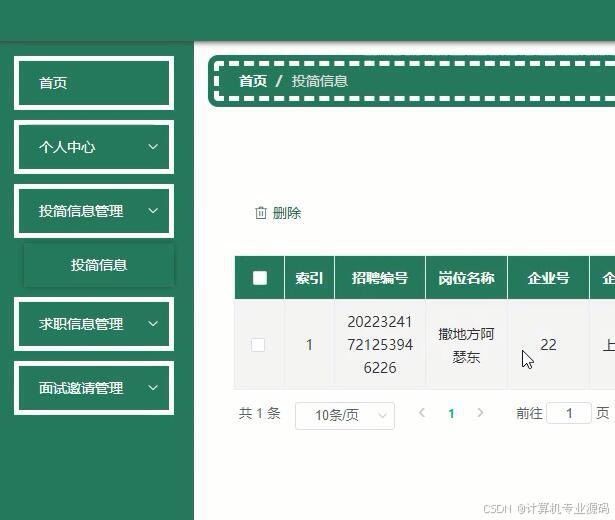This screenshot has height=520, width=615.
Task: Tick the select-all checkbox in table header
Action: pos(260,278)
